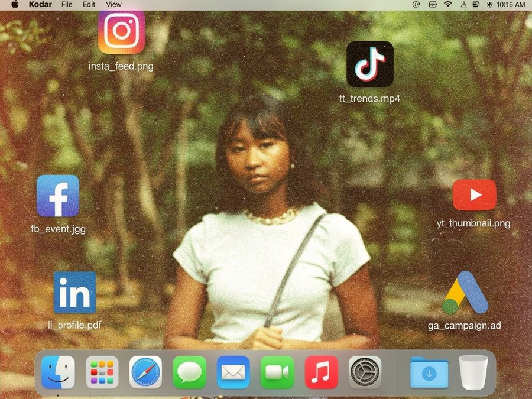The width and height of the screenshot is (532, 399).
Task: Click the screen time clock status icon
Action: tap(416, 4)
